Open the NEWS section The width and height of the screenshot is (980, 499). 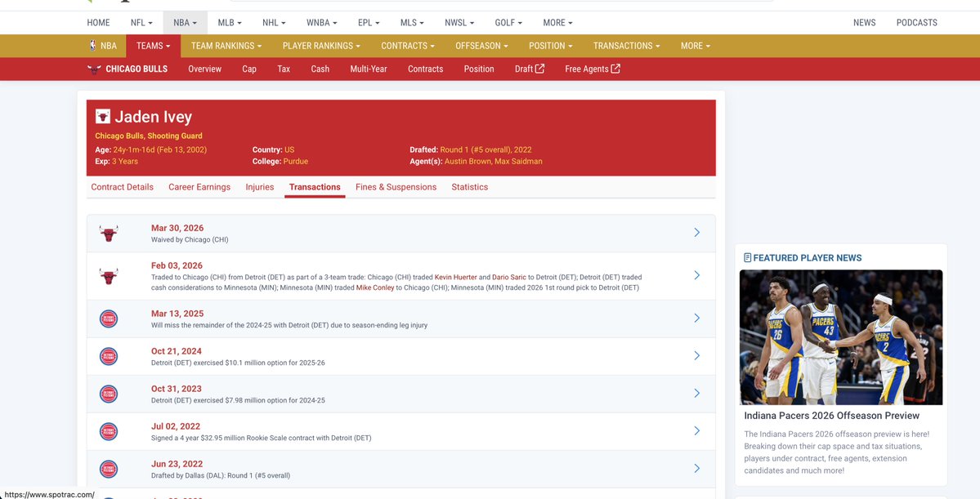(865, 23)
